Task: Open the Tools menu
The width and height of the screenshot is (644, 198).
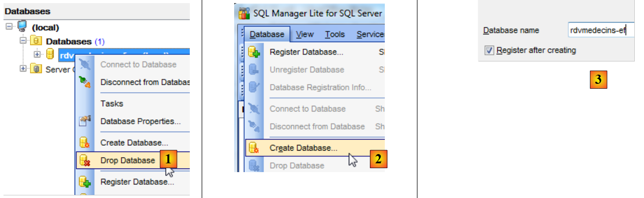Action: (x=335, y=34)
